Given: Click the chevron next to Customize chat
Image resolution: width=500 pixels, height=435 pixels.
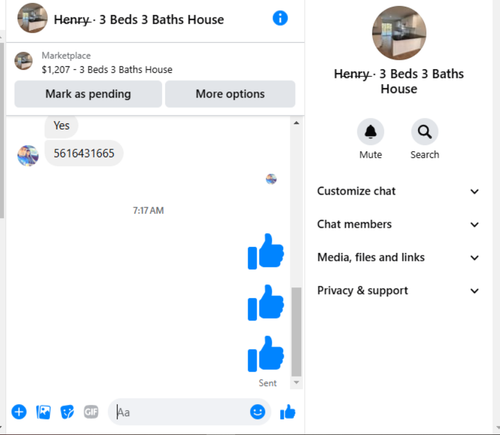Looking at the screenshot, I should [474, 192].
